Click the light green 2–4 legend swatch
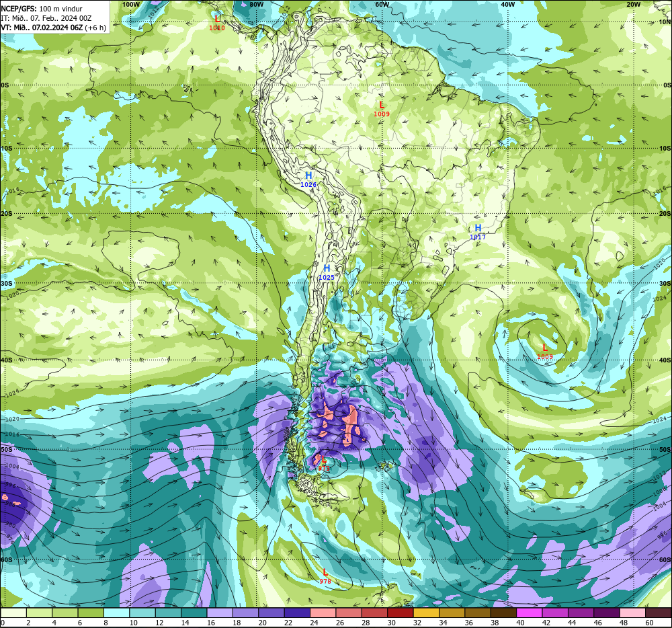 [x=40, y=613]
